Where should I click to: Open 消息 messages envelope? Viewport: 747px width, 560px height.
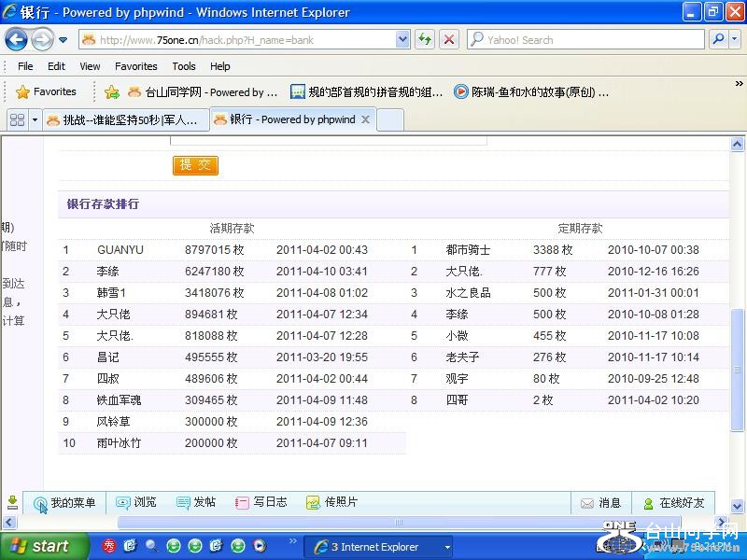point(600,503)
